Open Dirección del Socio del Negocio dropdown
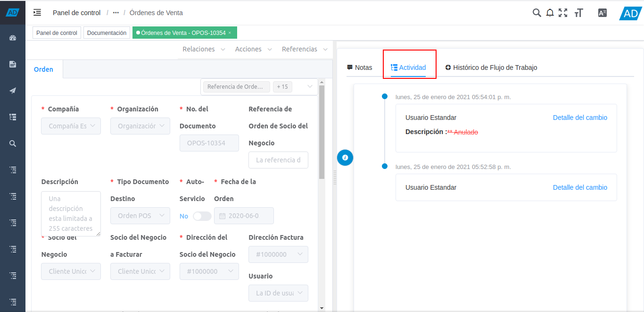Image resolution: width=644 pixels, height=312 pixels. click(x=209, y=271)
